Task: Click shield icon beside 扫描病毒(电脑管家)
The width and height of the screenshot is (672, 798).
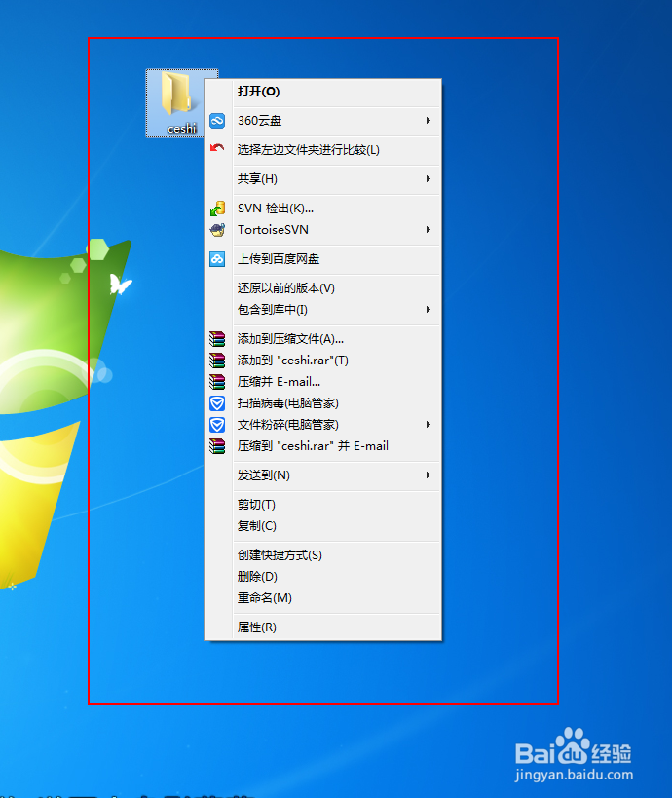Action: coord(217,403)
